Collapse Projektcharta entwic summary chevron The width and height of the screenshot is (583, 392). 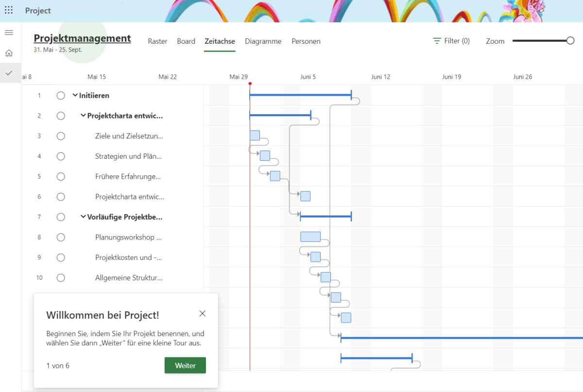tap(83, 116)
